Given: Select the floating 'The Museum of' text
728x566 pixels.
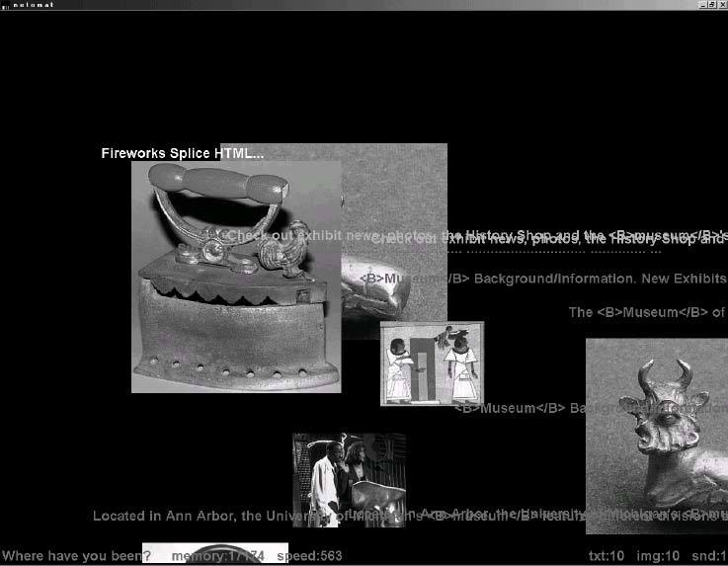Looking at the screenshot, I should 647,312.
